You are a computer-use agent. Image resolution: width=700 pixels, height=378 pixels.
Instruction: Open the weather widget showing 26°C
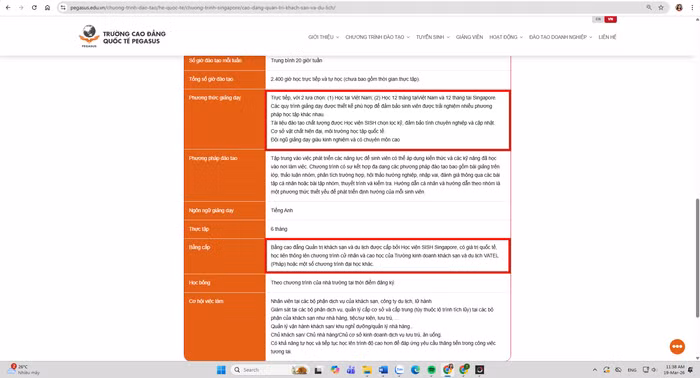coord(23,370)
